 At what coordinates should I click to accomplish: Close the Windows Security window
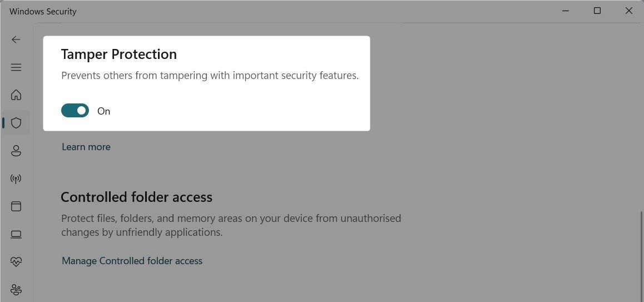point(629,11)
